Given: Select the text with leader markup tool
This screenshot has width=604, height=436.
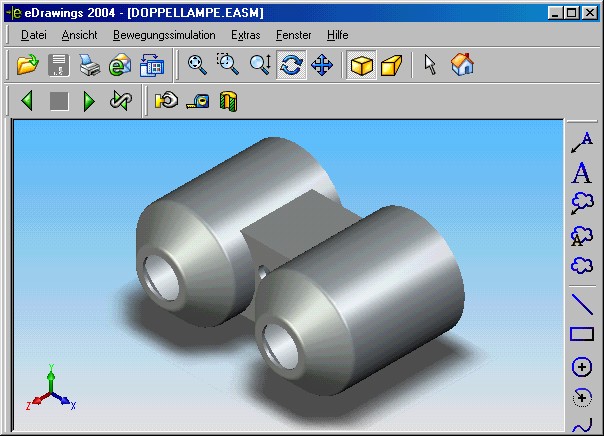Looking at the screenshot, I should tap(582, 143).
